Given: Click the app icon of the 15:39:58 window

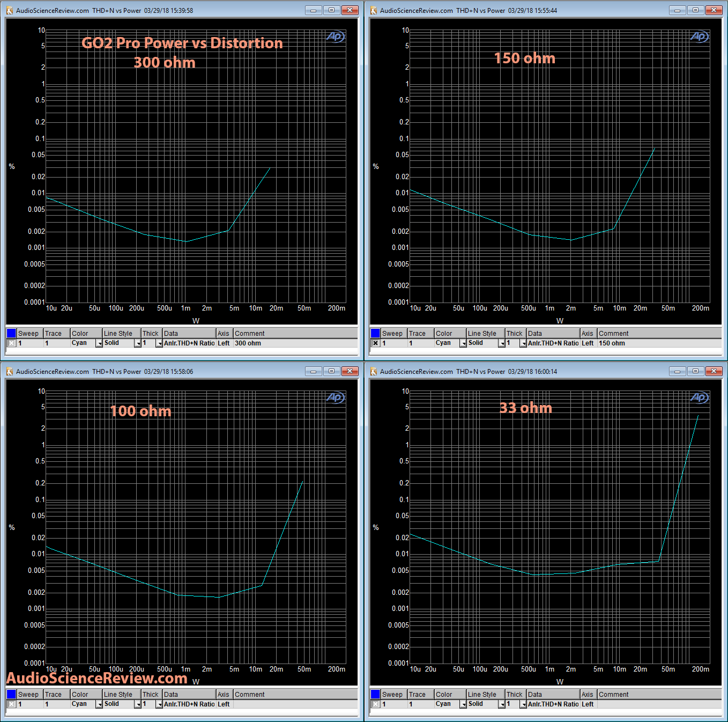Looking at the screenshot, I should [x=9, y=10].
